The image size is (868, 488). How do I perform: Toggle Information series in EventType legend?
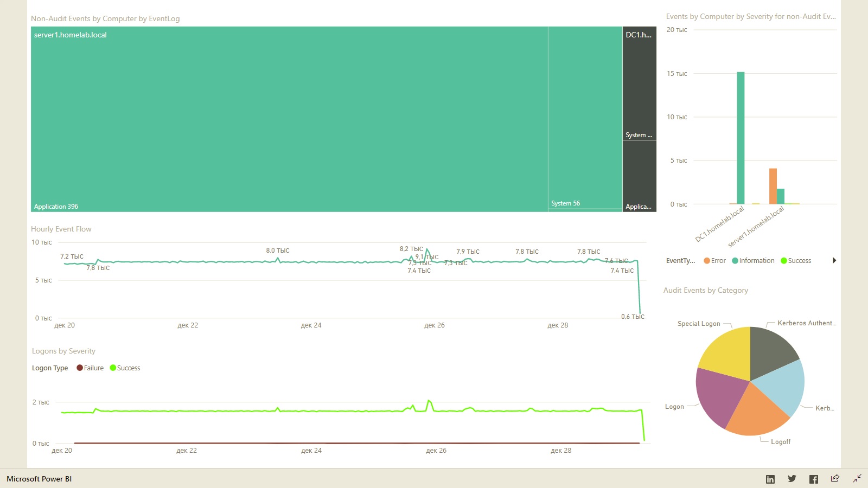[756, 261]
